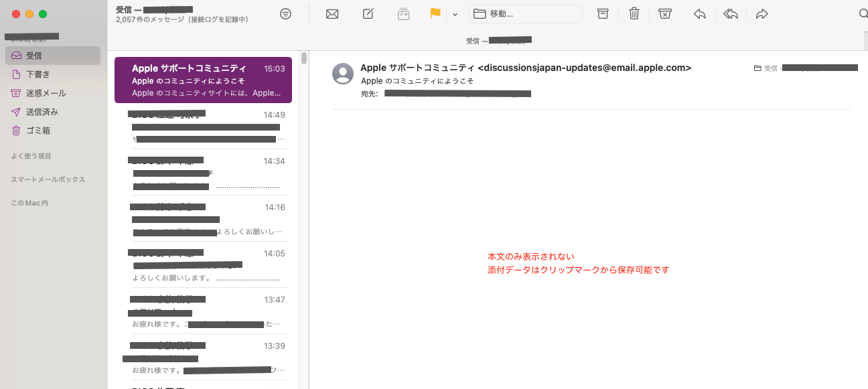Compose a new message

pos(368,14)
